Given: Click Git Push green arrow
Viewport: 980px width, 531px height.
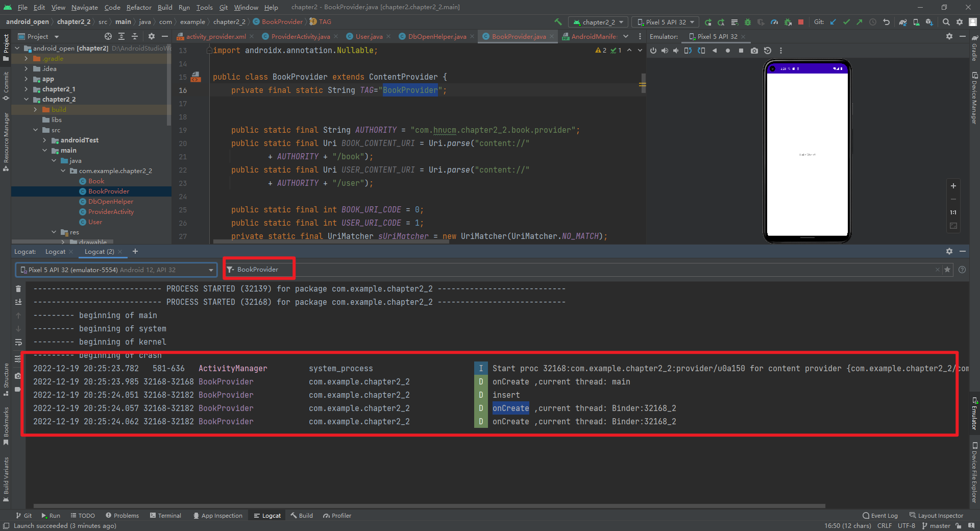Looking at the screenshot, I should pyautogui.click(x=860, y=22).
